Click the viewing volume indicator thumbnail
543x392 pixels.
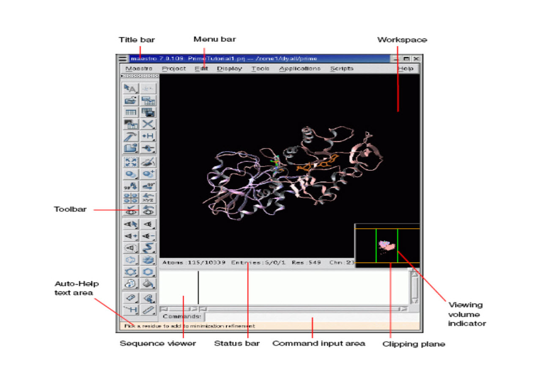387,246
